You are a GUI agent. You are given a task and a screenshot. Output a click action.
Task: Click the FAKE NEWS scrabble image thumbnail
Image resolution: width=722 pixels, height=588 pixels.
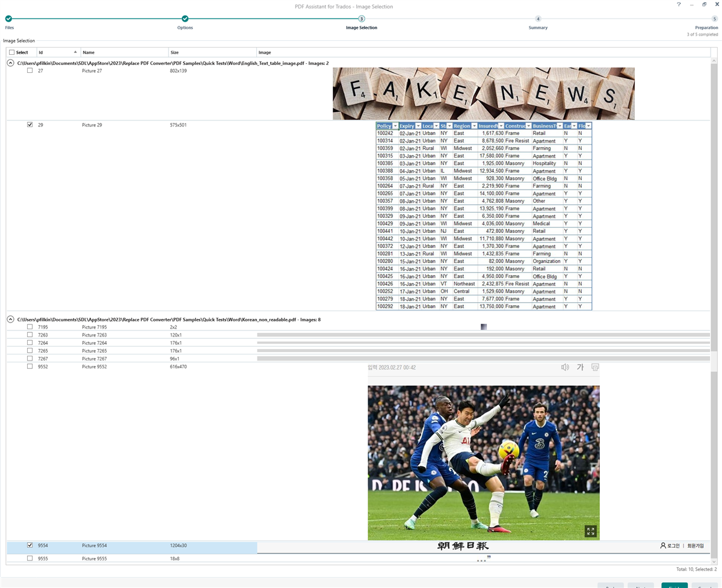point(484,93)
